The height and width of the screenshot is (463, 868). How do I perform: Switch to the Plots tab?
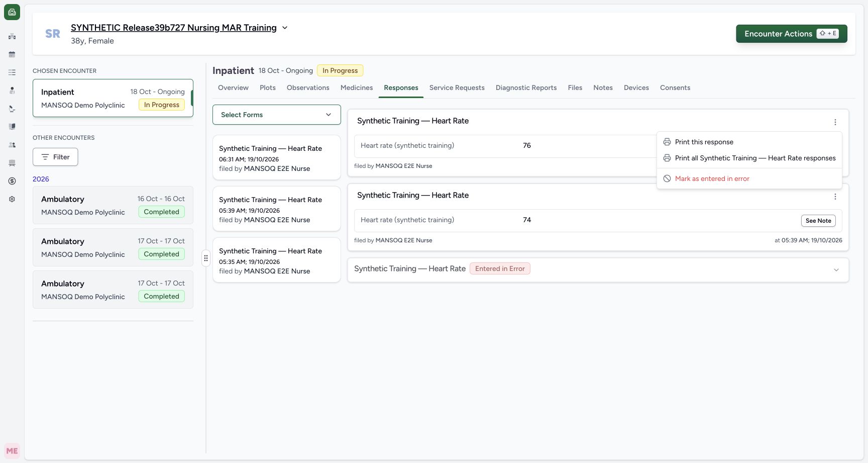point(268,87)
